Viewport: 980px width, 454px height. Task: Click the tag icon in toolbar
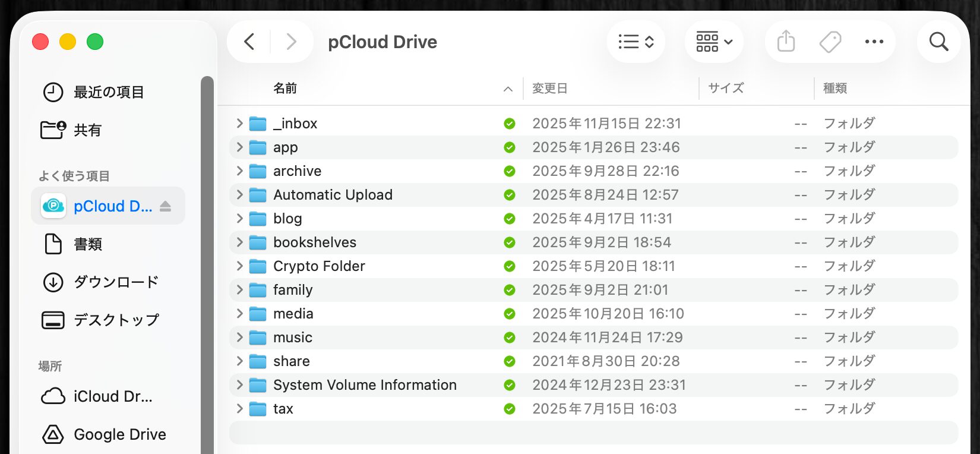(830, 42)
